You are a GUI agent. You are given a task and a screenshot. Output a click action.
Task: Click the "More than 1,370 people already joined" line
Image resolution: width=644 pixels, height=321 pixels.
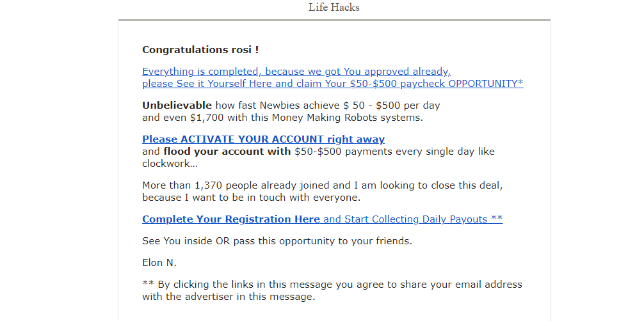323,185
